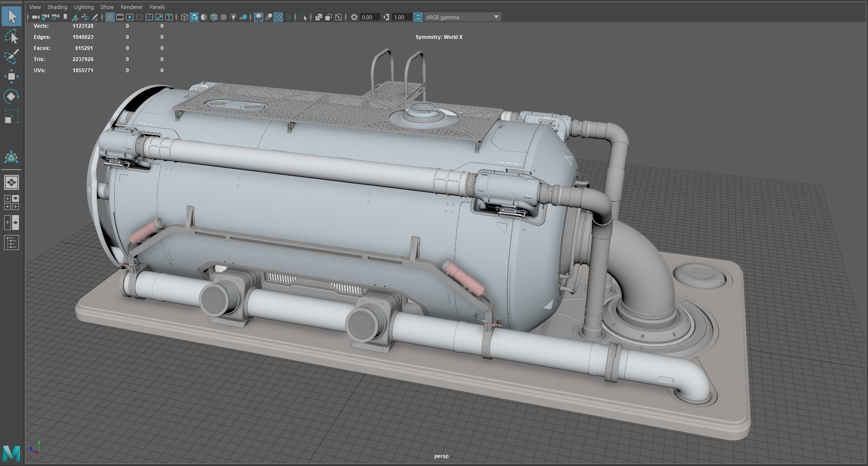Open the Outliner layout button
Image resolution: width=868 pixels, height=466 pixels.
click(12, 243)
